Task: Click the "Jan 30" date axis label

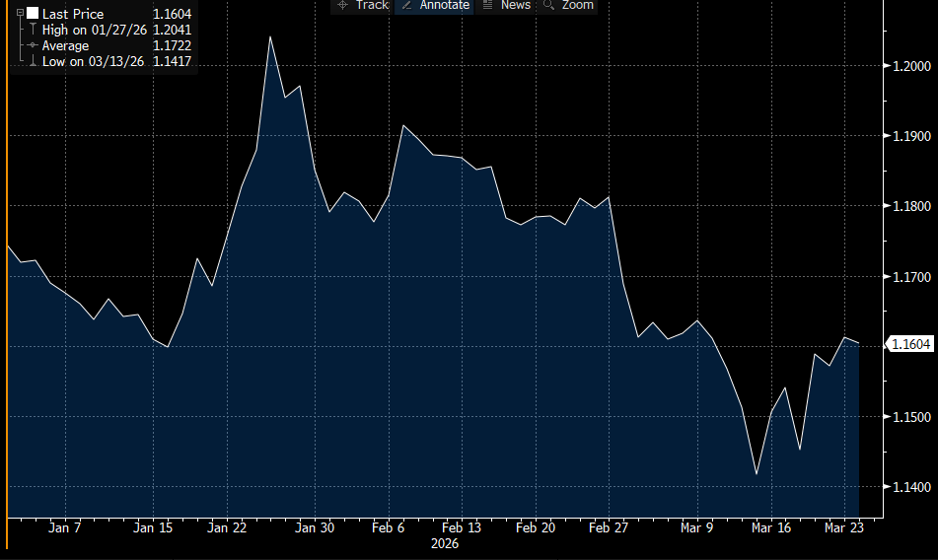Action: tap(315, 527)
